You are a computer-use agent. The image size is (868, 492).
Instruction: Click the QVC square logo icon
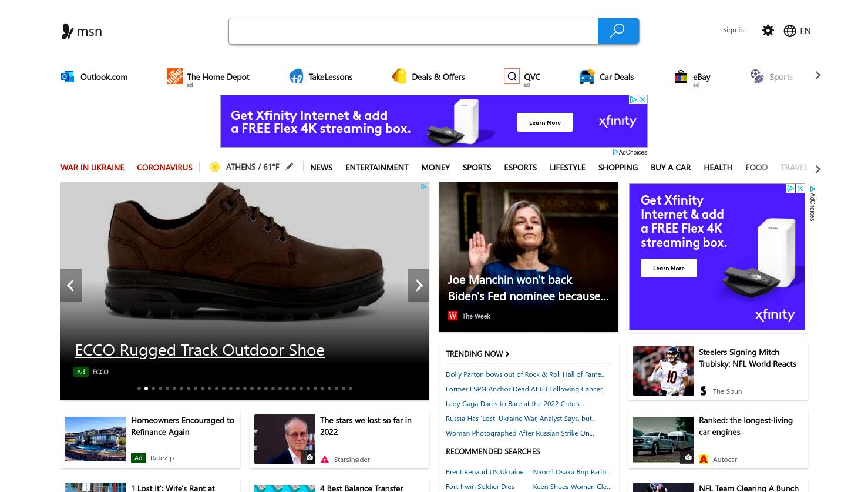[512, 76]
